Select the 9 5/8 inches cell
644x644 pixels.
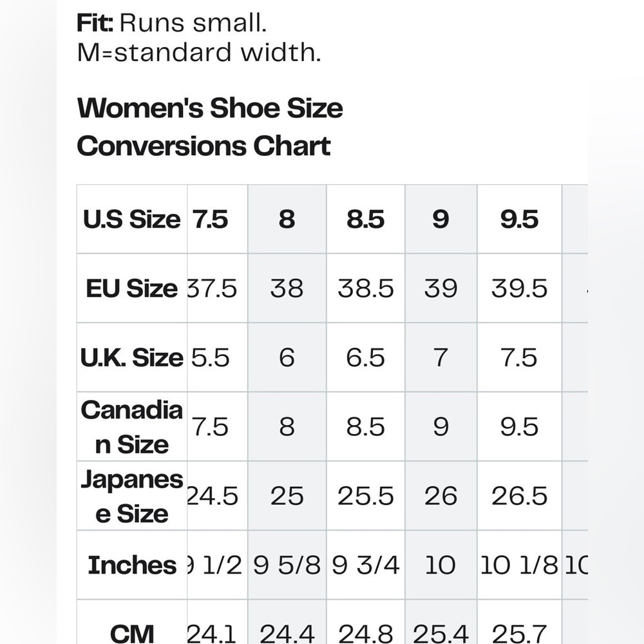tap(287, 565)
